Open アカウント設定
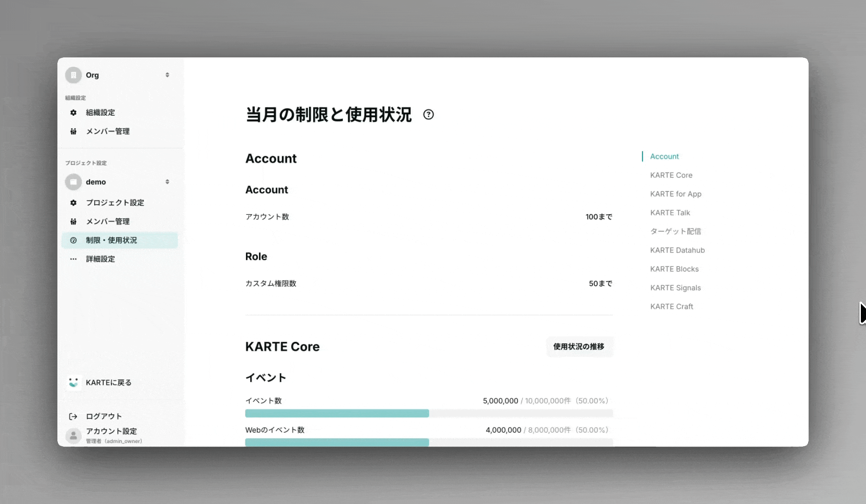 pyautogui.click(x=112, y=431)
